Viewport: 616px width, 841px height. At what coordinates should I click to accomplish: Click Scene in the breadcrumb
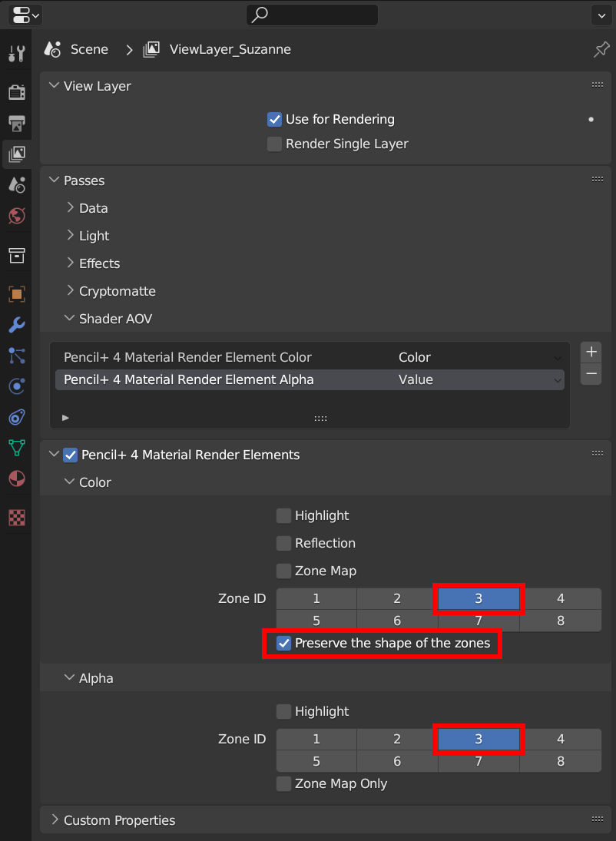pyautogui.click(x=90, y=49)
